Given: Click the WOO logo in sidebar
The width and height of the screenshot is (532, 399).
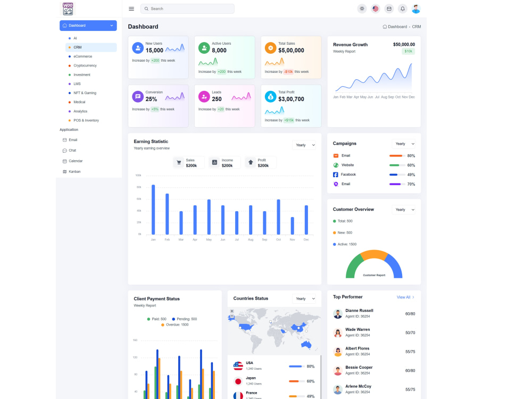Looking at the screenshot, I should [x=68, y=9].
